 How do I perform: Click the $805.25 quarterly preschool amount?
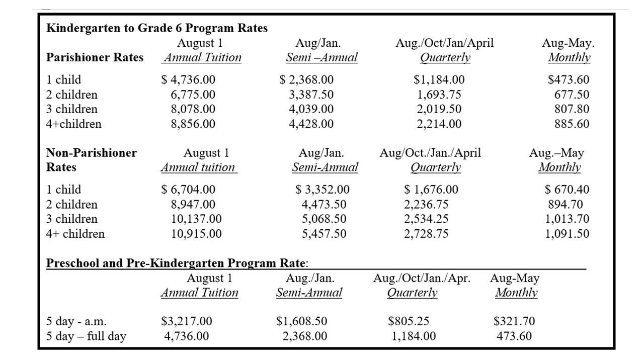point(408,321)
